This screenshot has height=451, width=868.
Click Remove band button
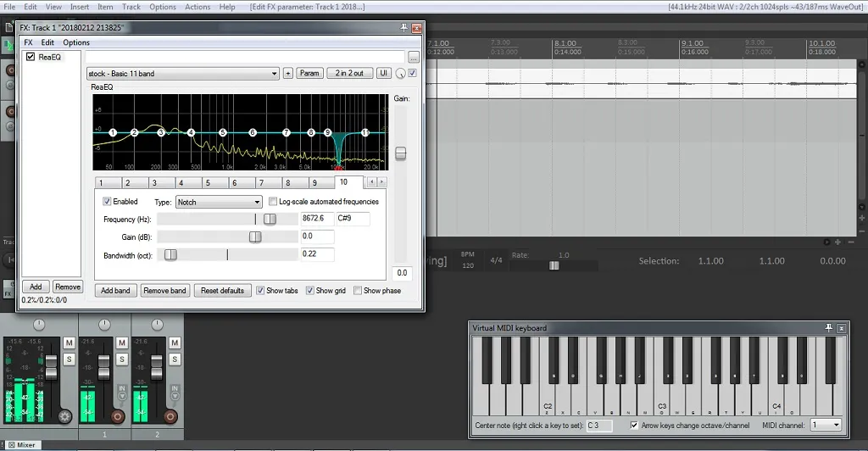tap(164, 291)
